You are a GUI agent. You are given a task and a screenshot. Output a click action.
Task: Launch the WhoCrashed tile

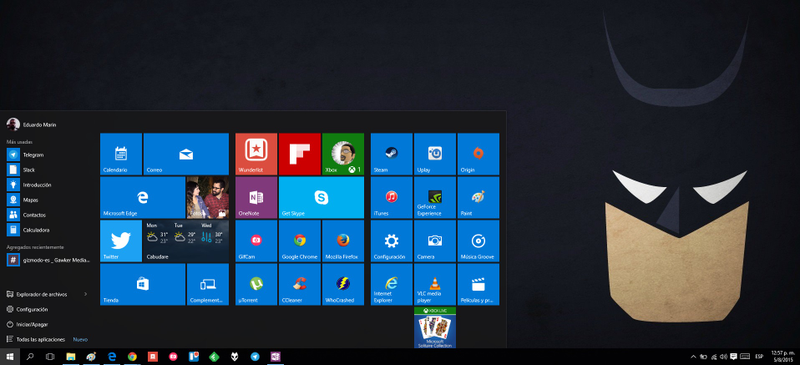[343, 284]
